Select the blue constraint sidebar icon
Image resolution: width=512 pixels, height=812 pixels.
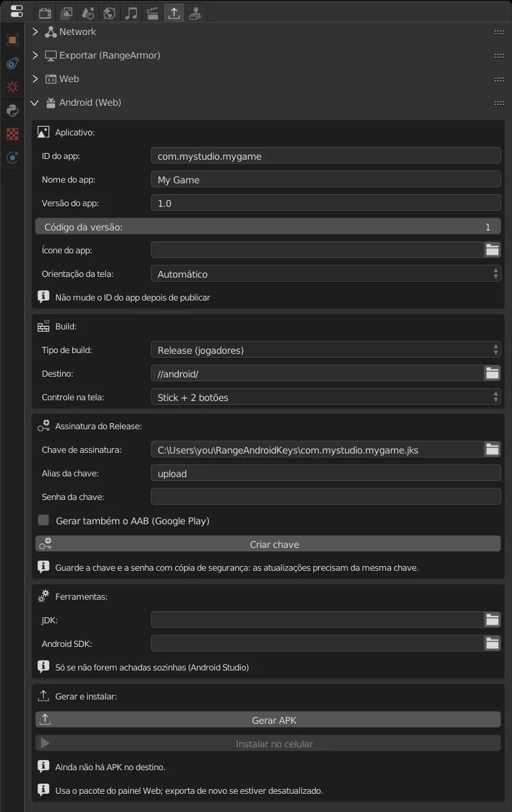(x=12, y=63)
